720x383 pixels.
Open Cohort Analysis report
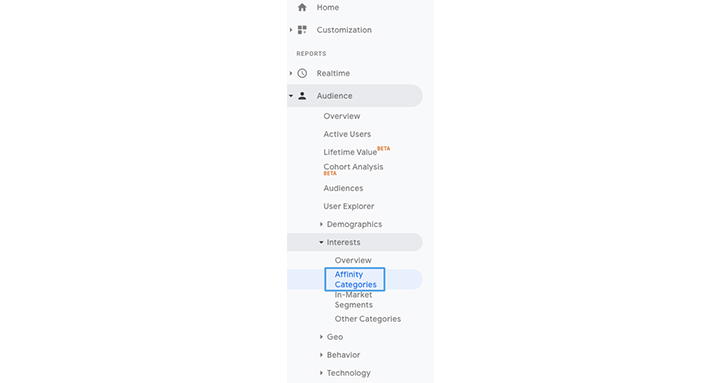tap(353, 169)
